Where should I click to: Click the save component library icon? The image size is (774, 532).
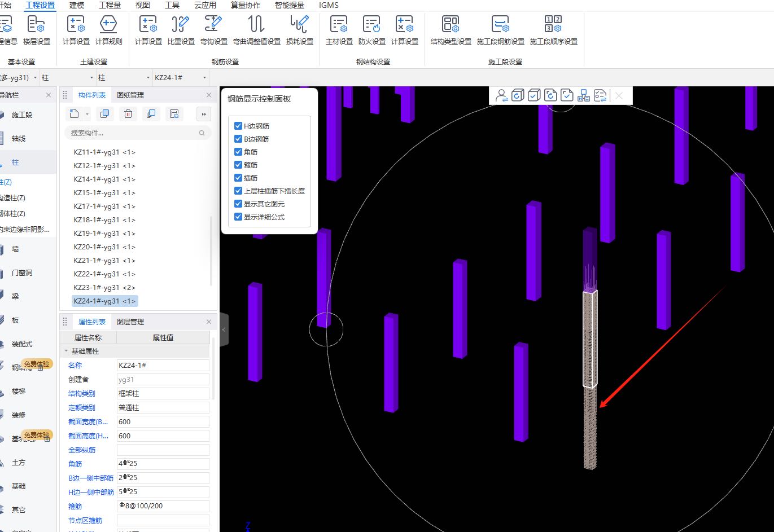pos(174,114)
